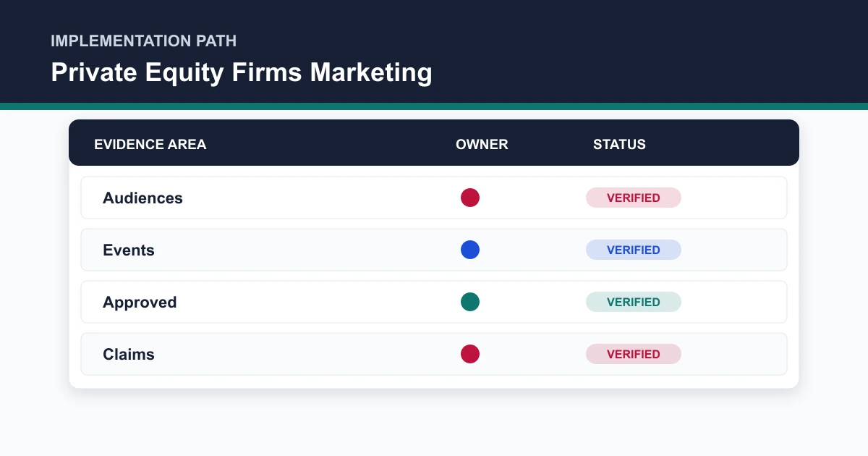Select the 'Claims' evidence area
The width and height of the screenshot is (868, 456).
click(129, 354)
